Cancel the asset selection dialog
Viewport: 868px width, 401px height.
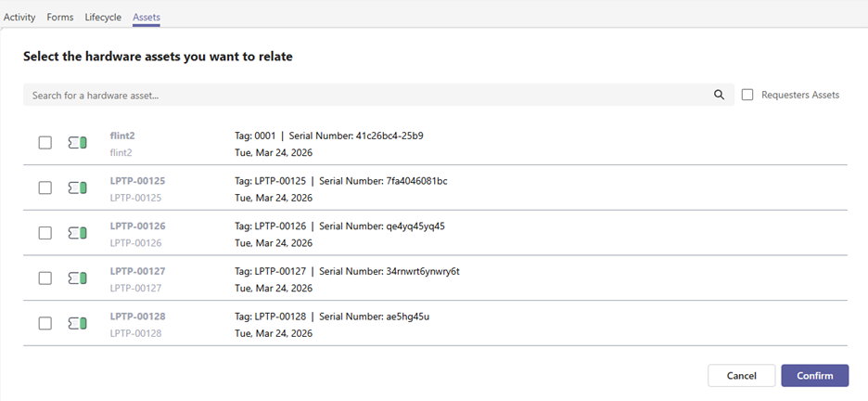(741, 376)
